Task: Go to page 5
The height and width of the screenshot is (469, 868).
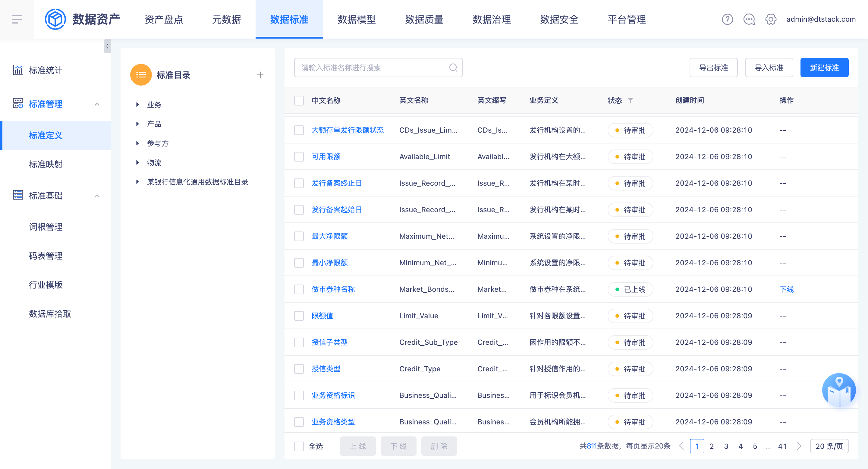Action: point(755,446)
